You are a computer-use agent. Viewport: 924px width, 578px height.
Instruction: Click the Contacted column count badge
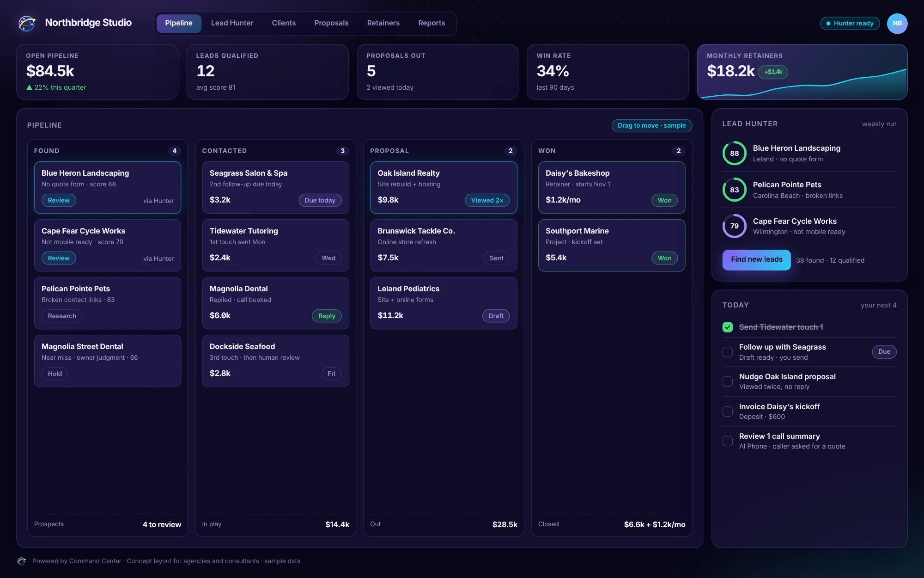click(x=342, y=151)
